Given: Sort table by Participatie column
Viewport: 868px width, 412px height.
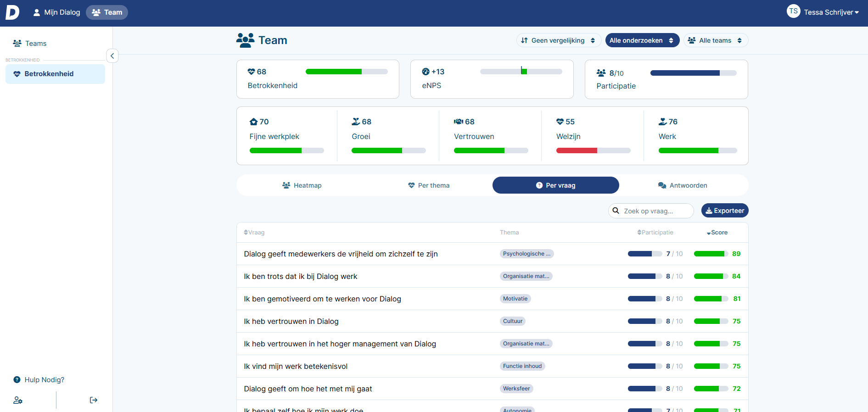Looking at the screenshot, I should click(655, 233).
